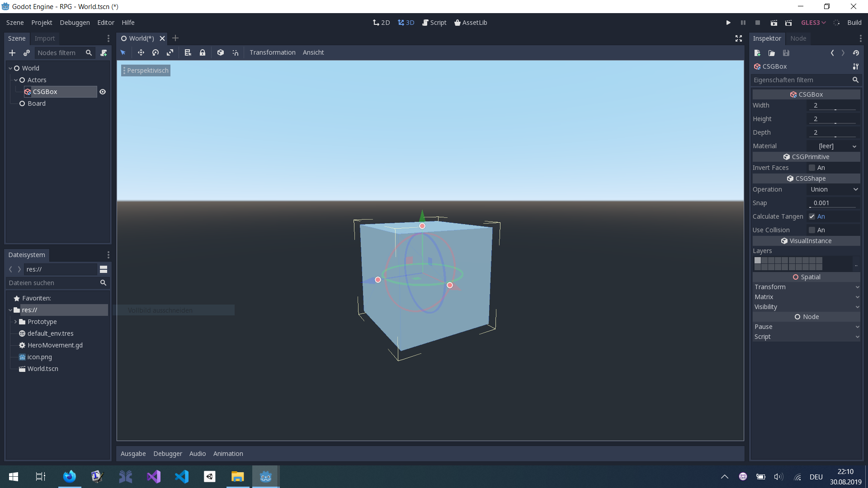868x488 pixels.
Task: Switch the editor to 2D mode
Action: (x=381, y=22)
